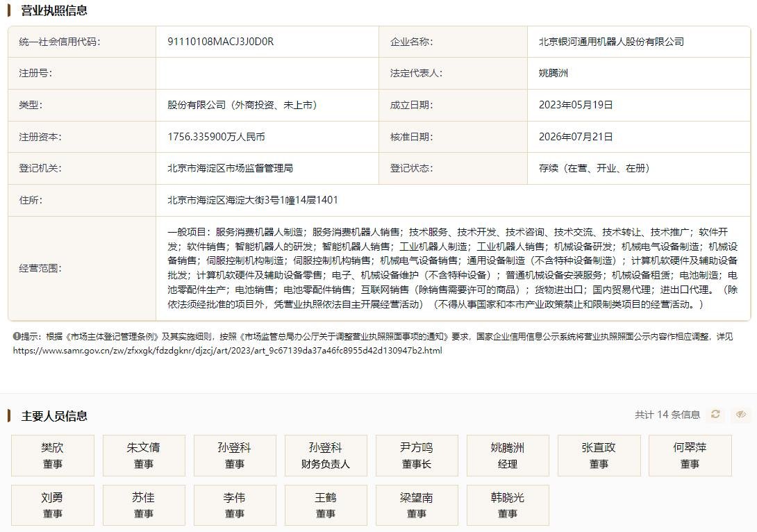The width and height of the screenshot is (757, 532).
Task: Click the refresh icon in personnel section
Action: point(715,414)
